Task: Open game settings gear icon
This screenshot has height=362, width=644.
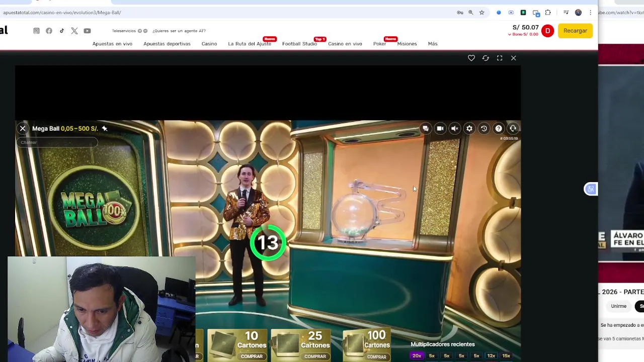Action: pyautogui.click(x=469, y=128)
